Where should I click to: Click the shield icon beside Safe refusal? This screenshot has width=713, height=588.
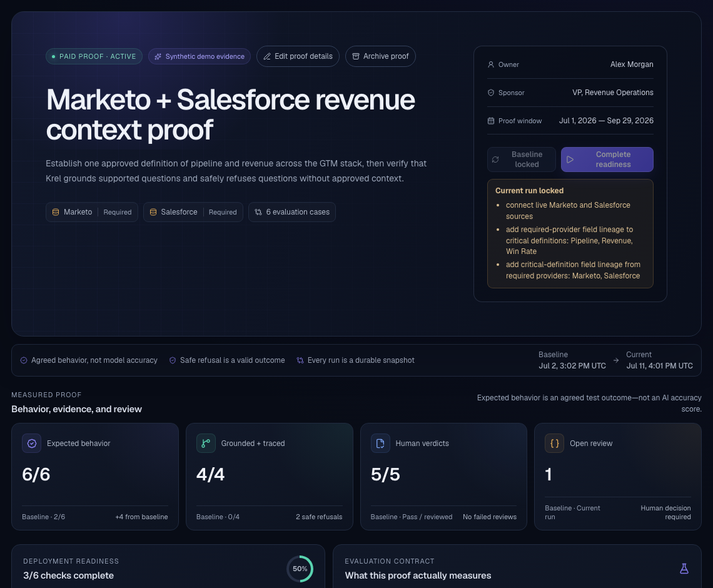173,361
